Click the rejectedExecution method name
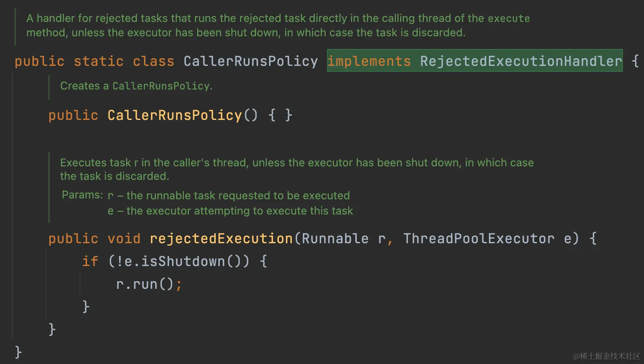Image resolution: width=644 pixels, height=364 pixels. click(221, 239)
